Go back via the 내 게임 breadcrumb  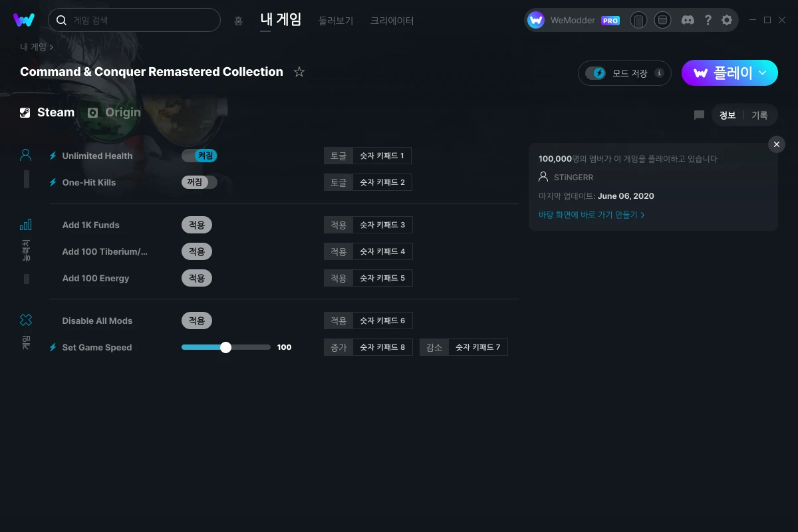click(33, 47)
